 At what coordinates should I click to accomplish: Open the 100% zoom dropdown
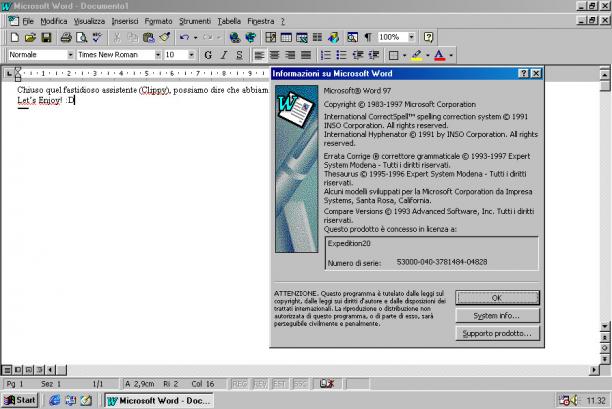tap(411, 37)
